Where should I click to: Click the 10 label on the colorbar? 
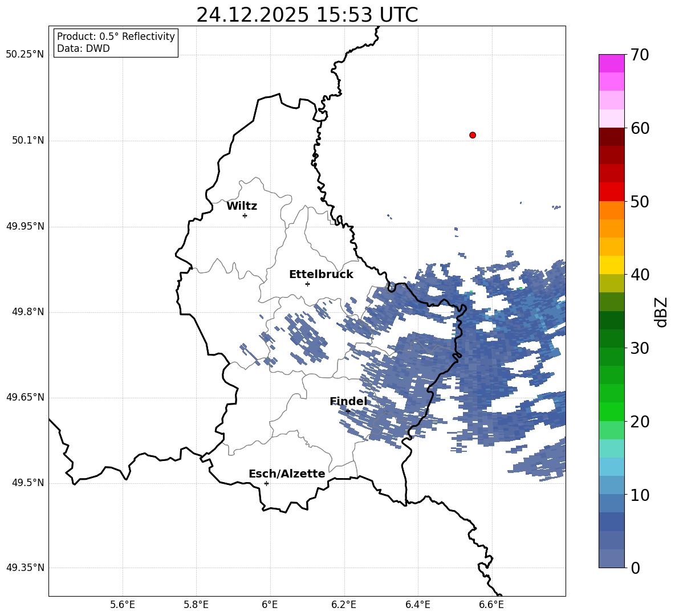pos(639,495)
